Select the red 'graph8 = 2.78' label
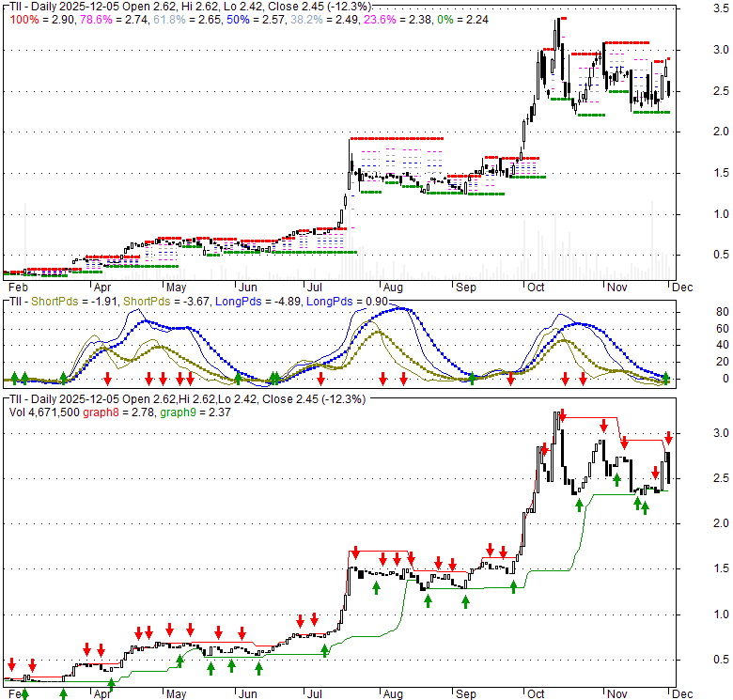733x700 pixels. [x=118, y=412]
